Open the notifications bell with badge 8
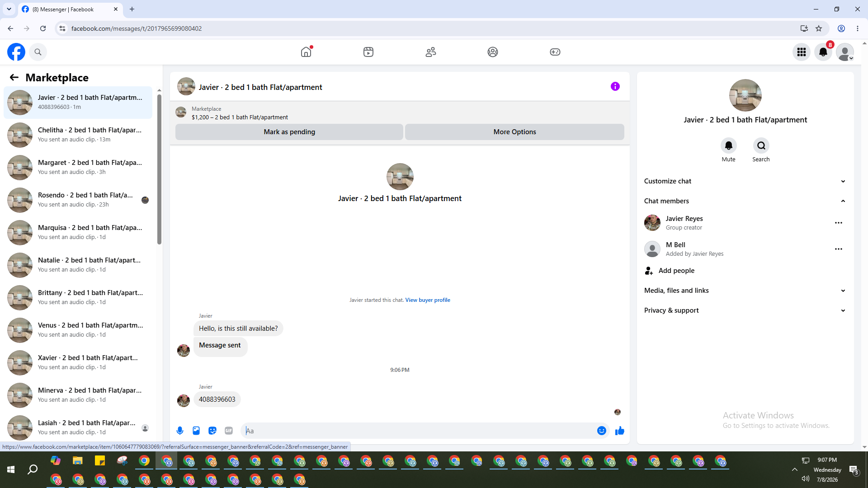The image size is (868, 488). tap(823, 52)
